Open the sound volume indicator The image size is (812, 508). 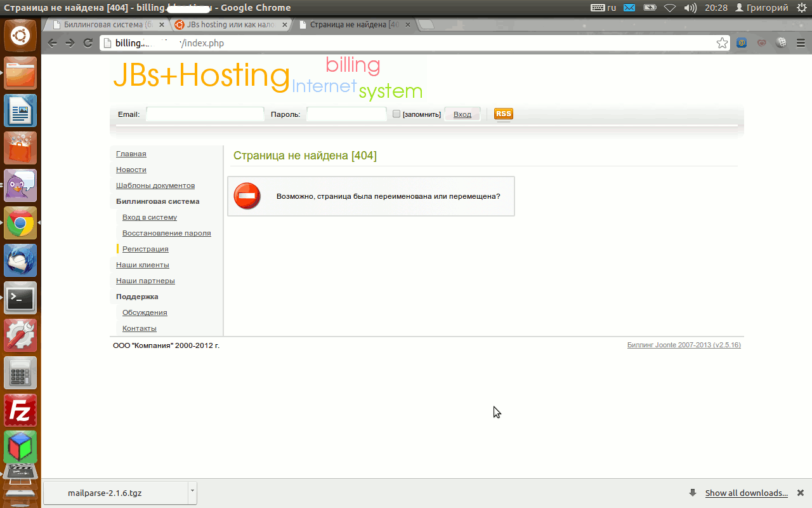690,8
